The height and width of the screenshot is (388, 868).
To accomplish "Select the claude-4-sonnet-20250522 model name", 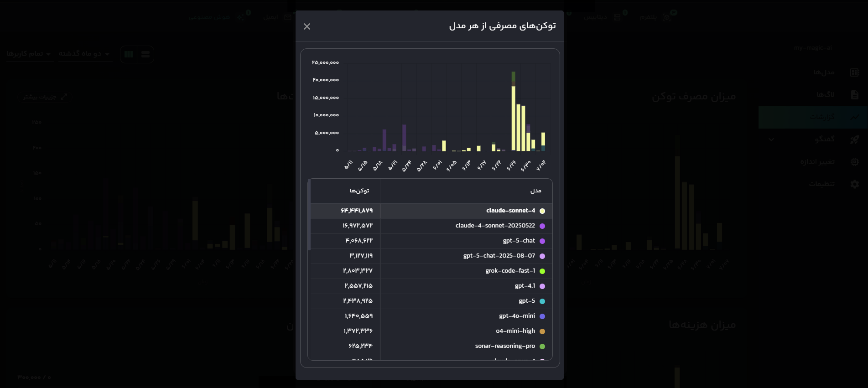I will 495,226.
